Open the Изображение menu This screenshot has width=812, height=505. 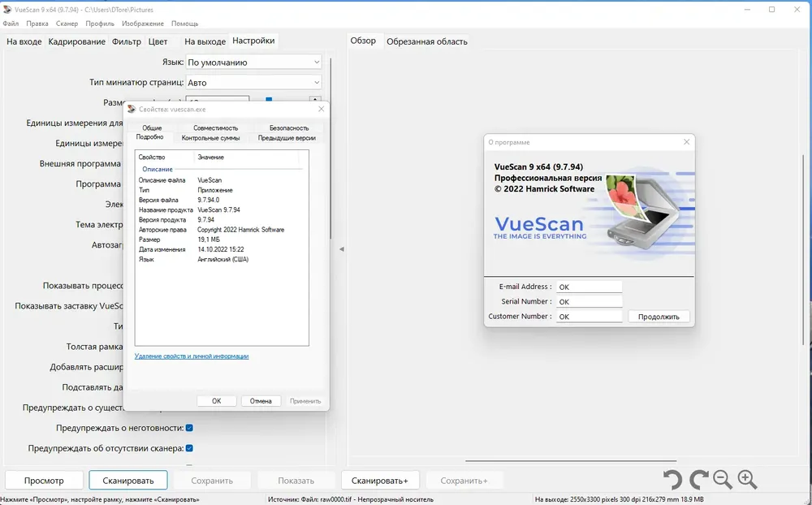point(143,24)
